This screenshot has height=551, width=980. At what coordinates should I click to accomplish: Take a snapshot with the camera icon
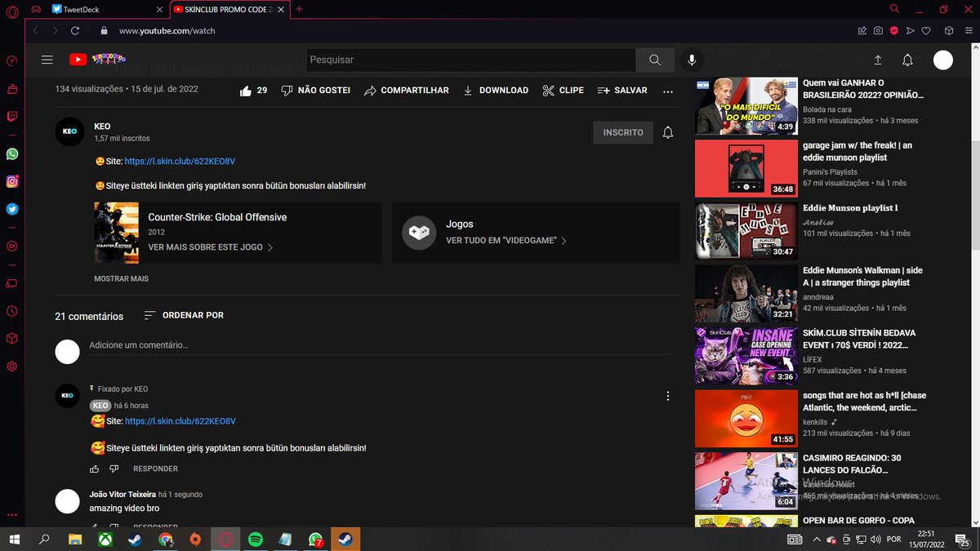pyautogui.click(x=878, y=31)
